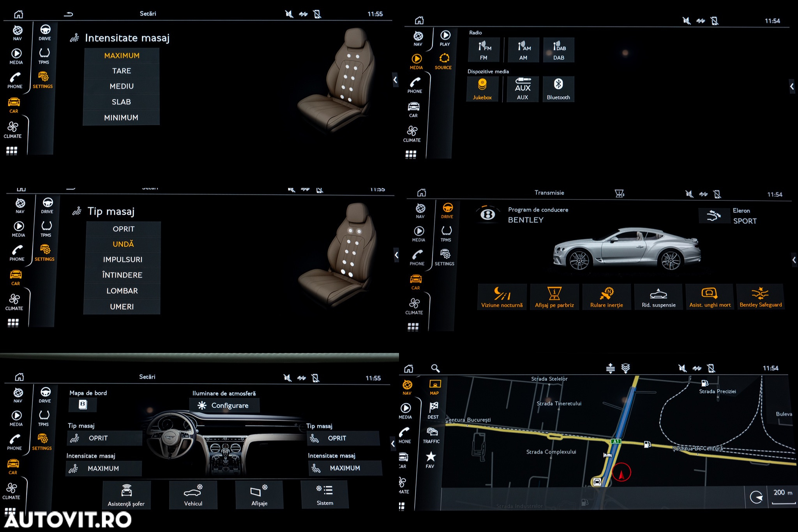Open DAB radio source
This screenshot has width=798, height=532.
click(559, 50)
